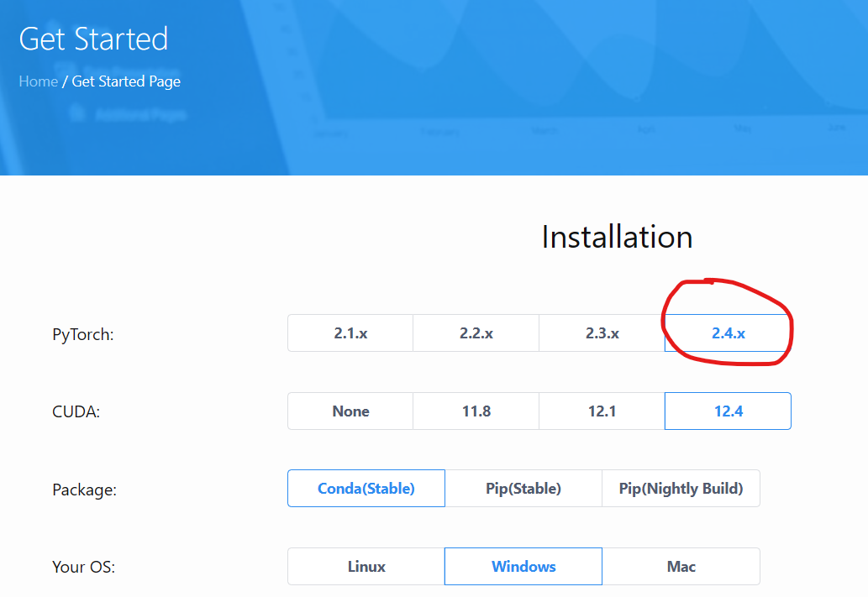Image resolution: width=868 pixels, height=597 pixels.
Task: Choose CUDA version 11.8
Action: tap(476, 411)
